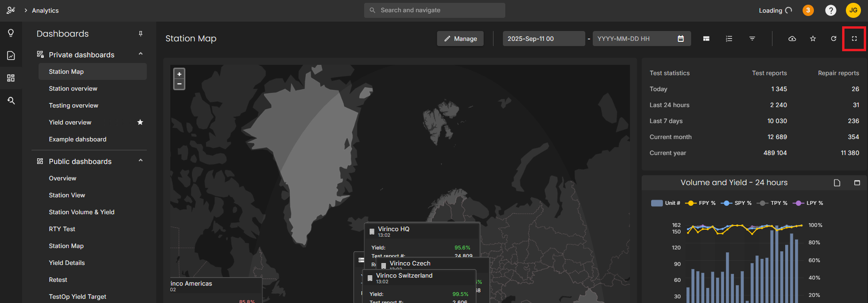Open the calendar date picker icon

click(x=681, y=39)
